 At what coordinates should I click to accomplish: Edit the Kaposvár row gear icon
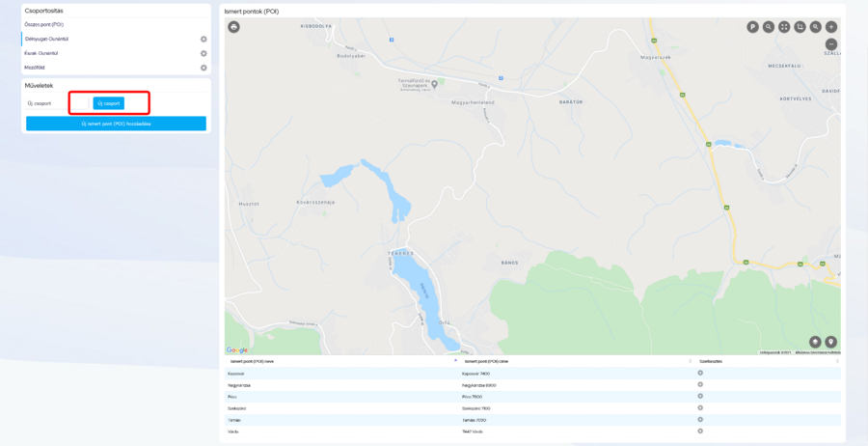(x=700, y=374)
